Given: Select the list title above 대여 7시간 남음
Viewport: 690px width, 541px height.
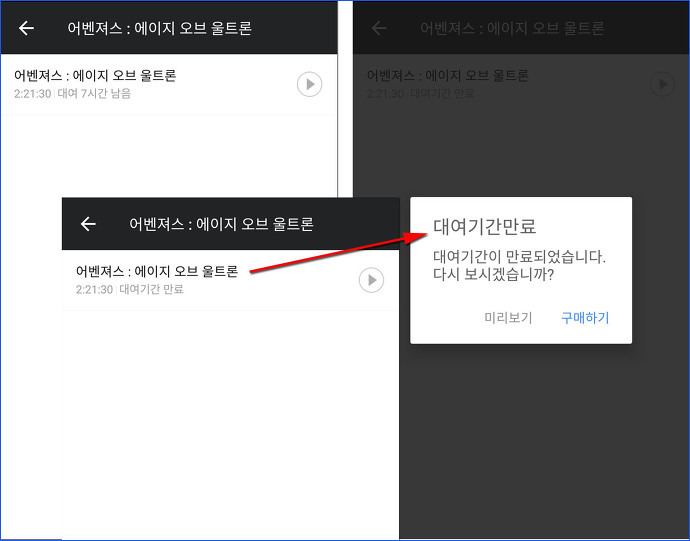Looking at the screenshot, I should click(x=95, y=75).
